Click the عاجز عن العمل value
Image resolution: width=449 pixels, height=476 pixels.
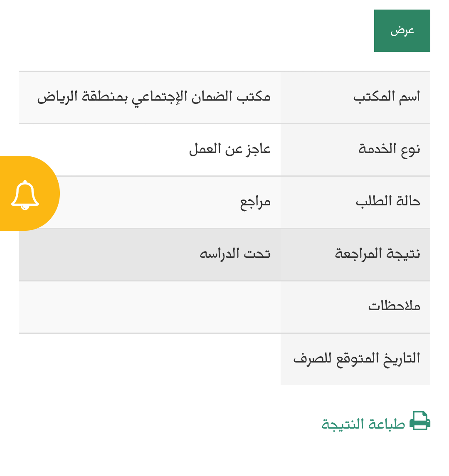tap(230, 149)
